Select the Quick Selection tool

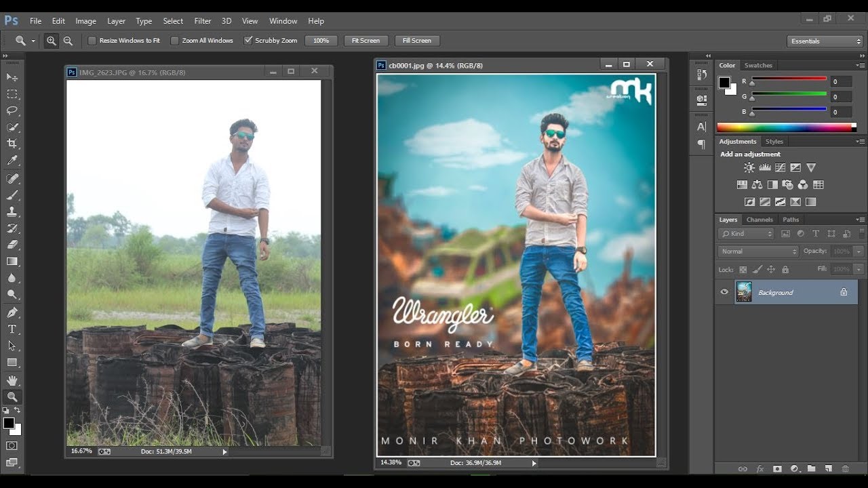point(12,127)
